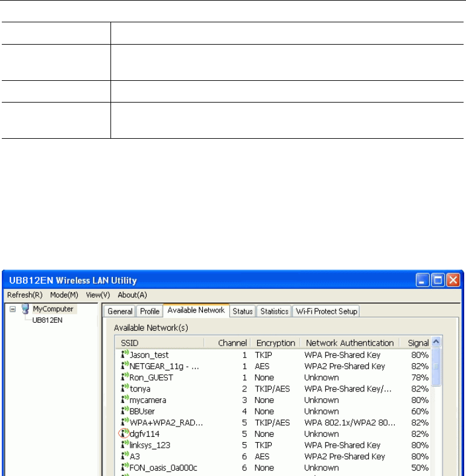Click the 60% signal of BBUser
Image resolution: width=466 pixels, height=476 pixels.
(x=420, y=411)
